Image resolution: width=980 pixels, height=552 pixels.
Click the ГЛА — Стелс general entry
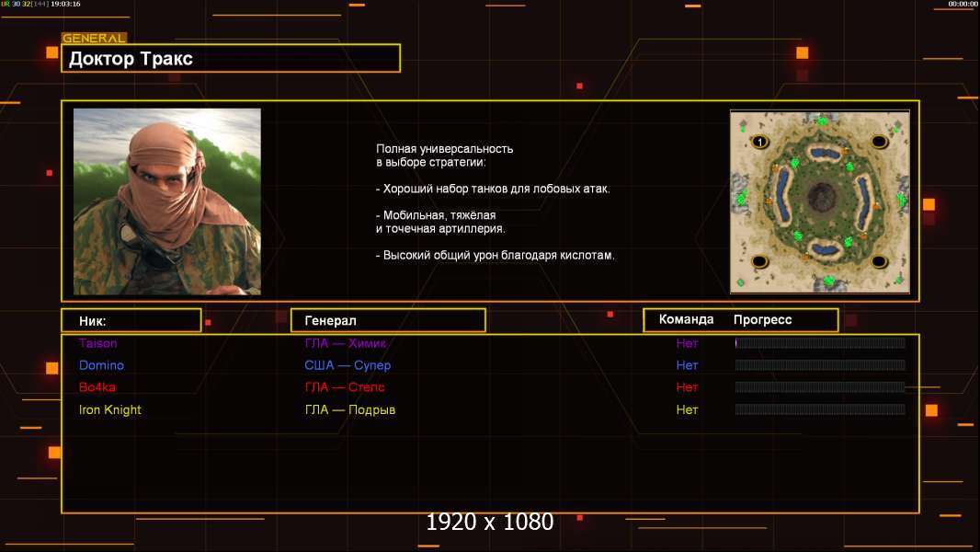pyautogui.click(x=345, y=387)
